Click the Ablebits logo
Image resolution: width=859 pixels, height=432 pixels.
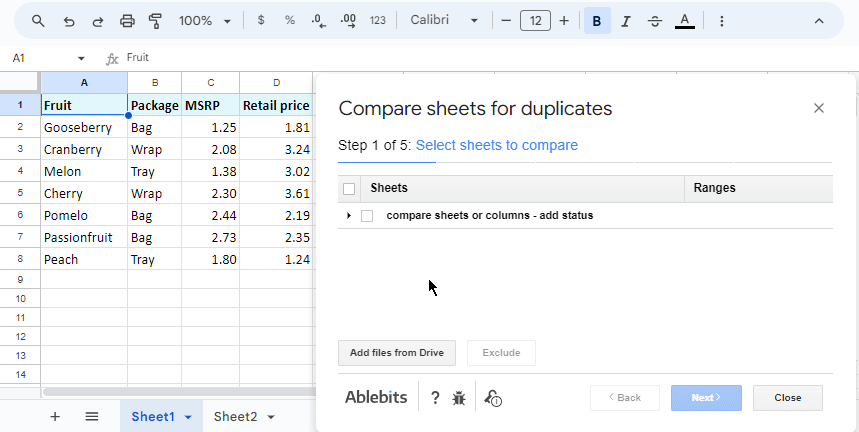click(x=376, y=398)
